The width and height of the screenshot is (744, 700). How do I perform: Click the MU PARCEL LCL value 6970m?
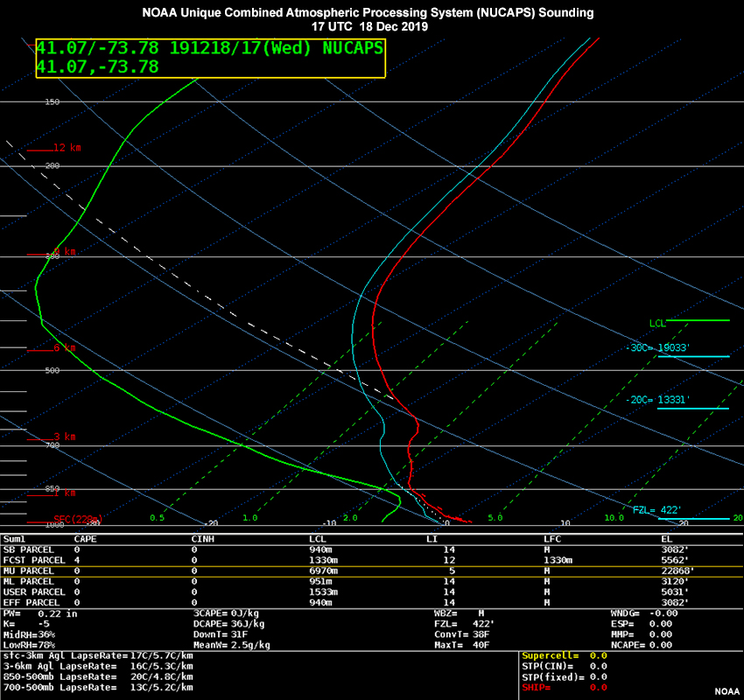click(x=324, y=571)
